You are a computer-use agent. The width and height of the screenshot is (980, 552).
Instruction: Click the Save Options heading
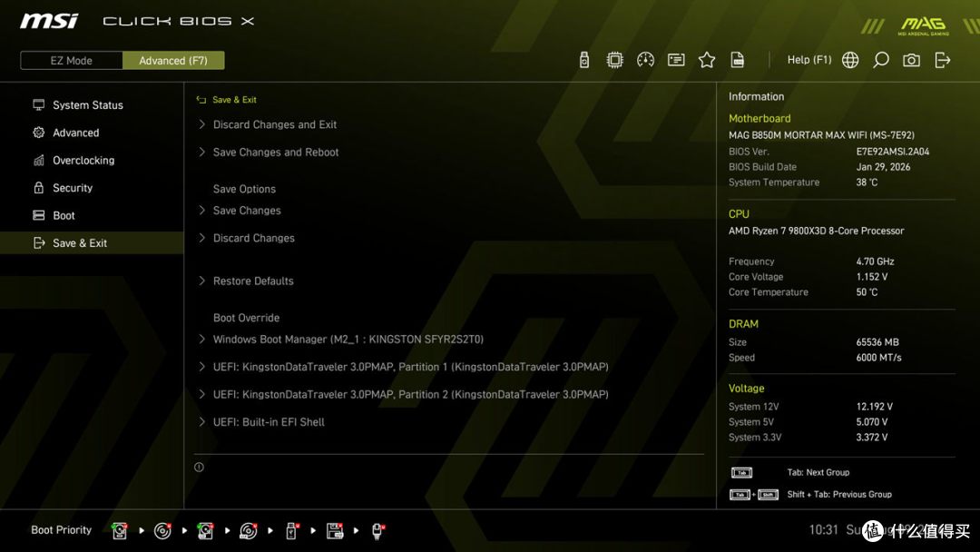click(244, 189)
